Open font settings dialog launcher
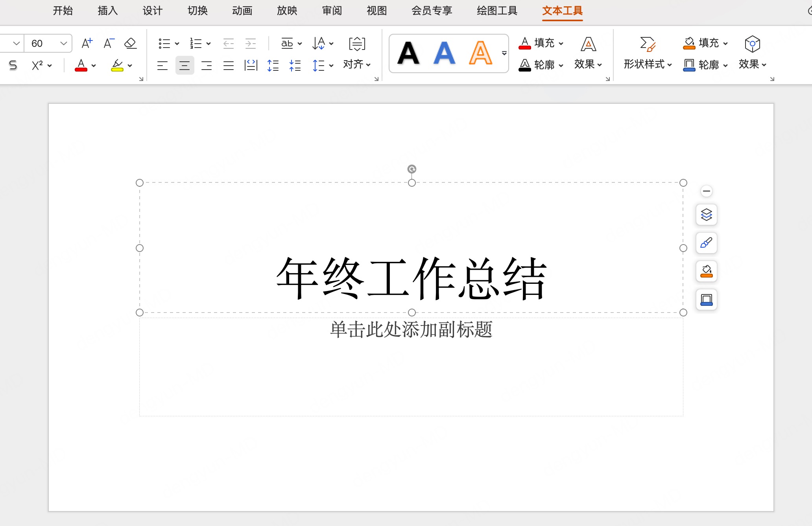Screen dimensions: 812x526 141,79
